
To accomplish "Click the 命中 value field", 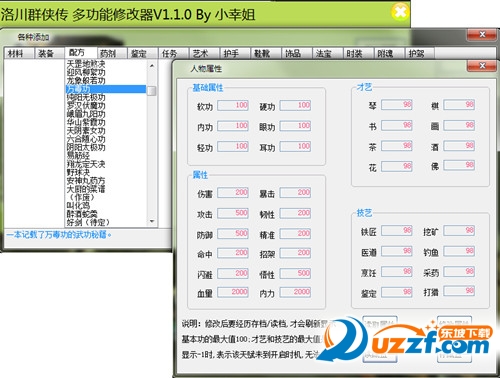I will (x=233, y=253).
